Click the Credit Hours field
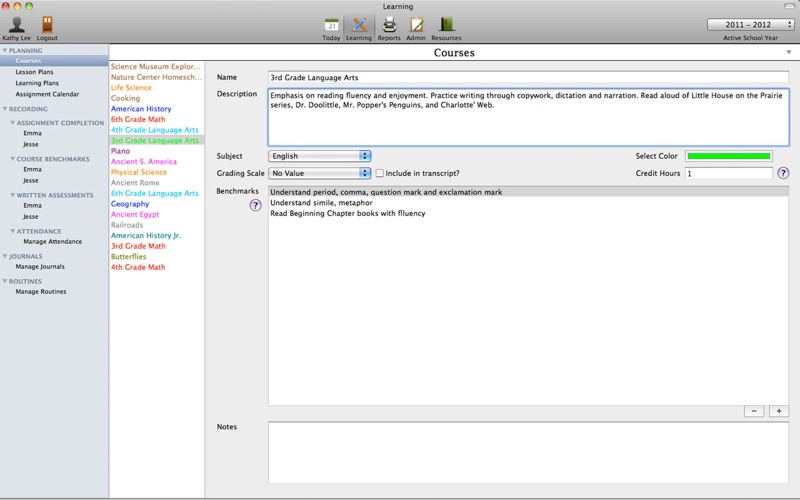800x500 pixels. click(729, 173)
